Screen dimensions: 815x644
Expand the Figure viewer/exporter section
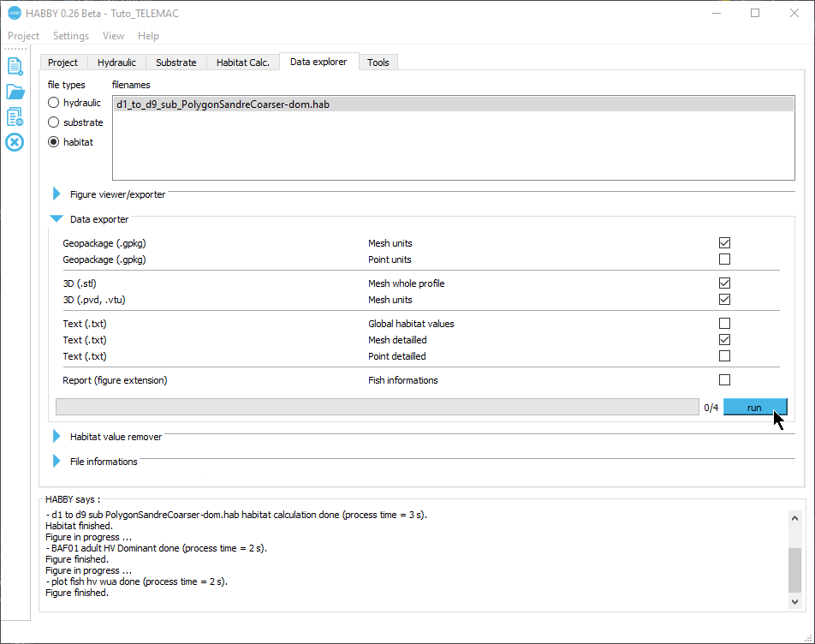[x=57, y=194]
